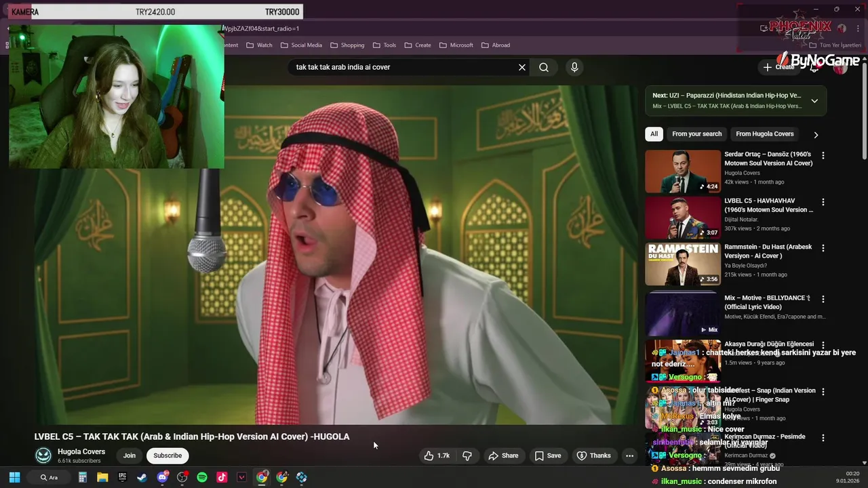Open the pink music-note app on taskbar
Screen dimensions: 868x488
222,477
